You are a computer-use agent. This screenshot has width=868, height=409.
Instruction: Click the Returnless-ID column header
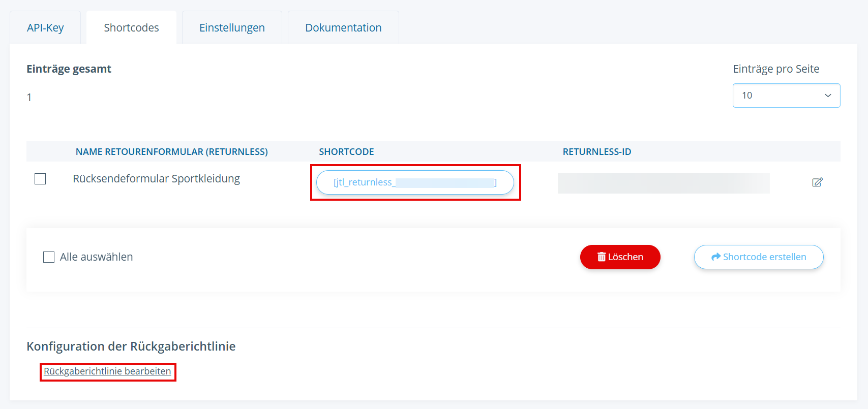click(x=596, y=152)
